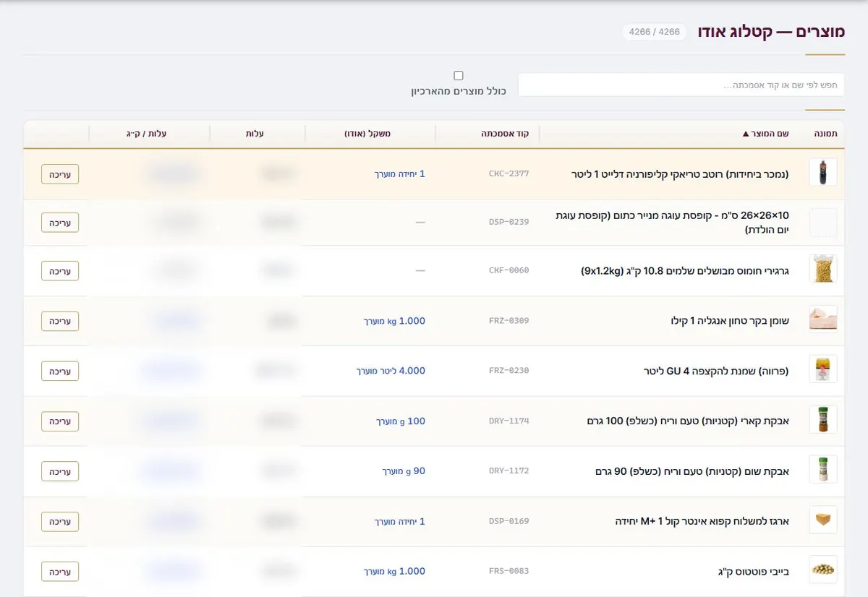Click the '4266 / 4266' count badge
868x597 pixels.
point(655,33)
